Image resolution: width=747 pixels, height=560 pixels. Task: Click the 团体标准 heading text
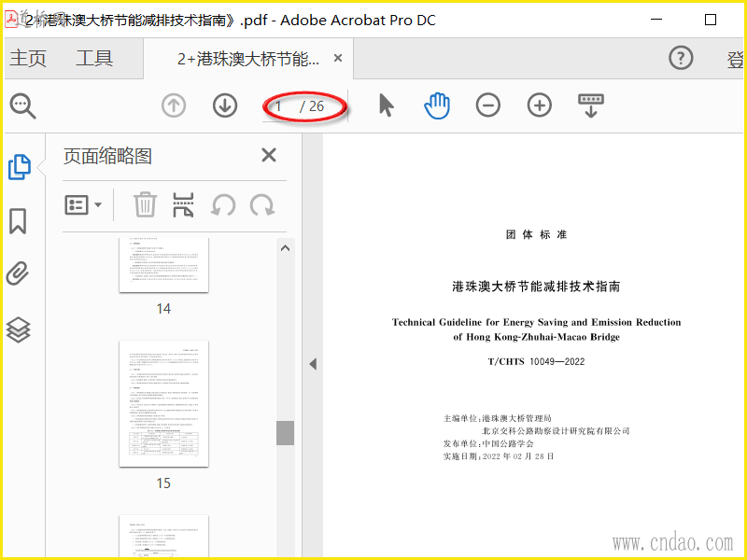(x=536, y=234)
